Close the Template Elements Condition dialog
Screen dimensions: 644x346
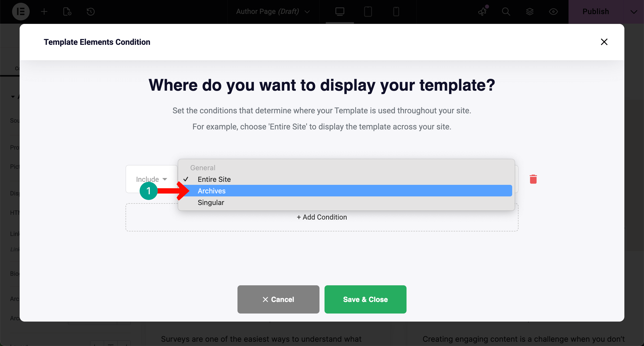[604, 42]
